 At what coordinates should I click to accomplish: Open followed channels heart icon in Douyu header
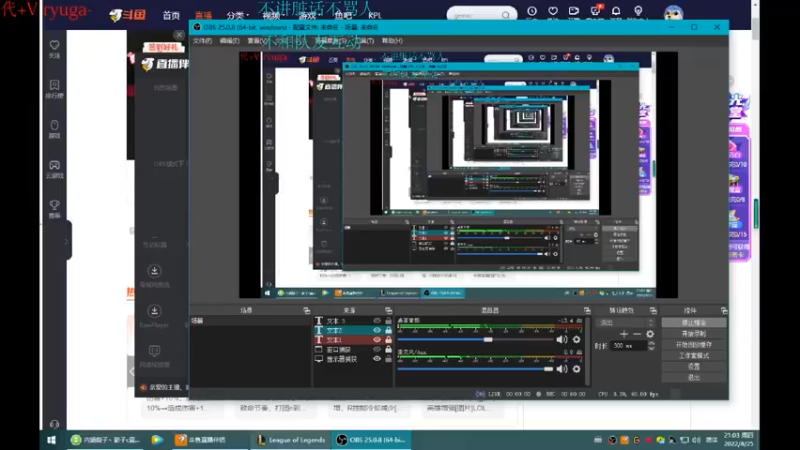point(553,11)
